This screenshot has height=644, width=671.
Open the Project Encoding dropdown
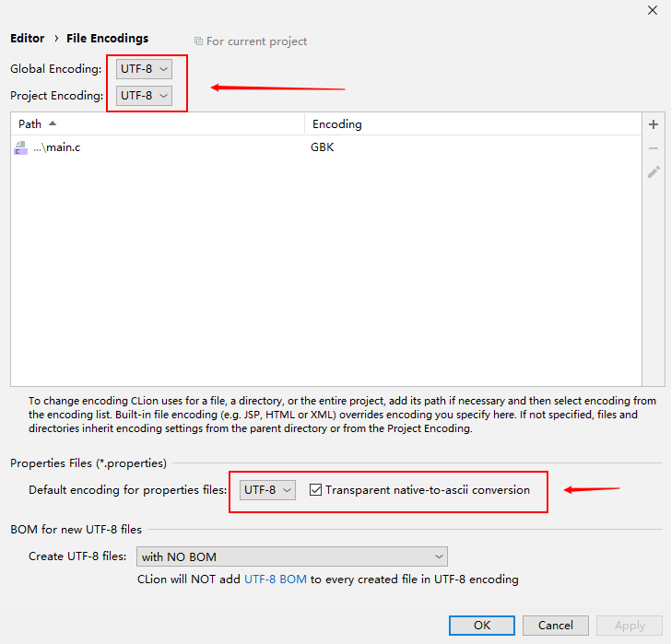click(144, 96)
